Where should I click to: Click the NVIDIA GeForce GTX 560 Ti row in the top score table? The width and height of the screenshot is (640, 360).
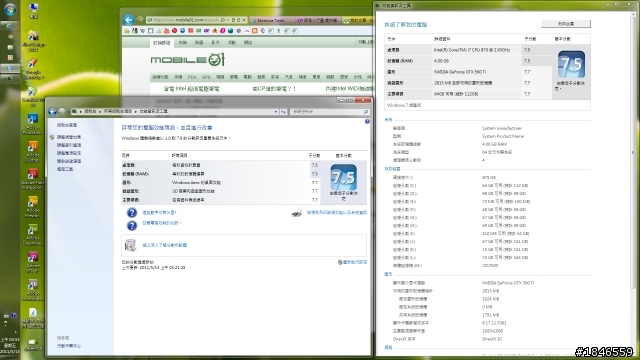point(469,72)
